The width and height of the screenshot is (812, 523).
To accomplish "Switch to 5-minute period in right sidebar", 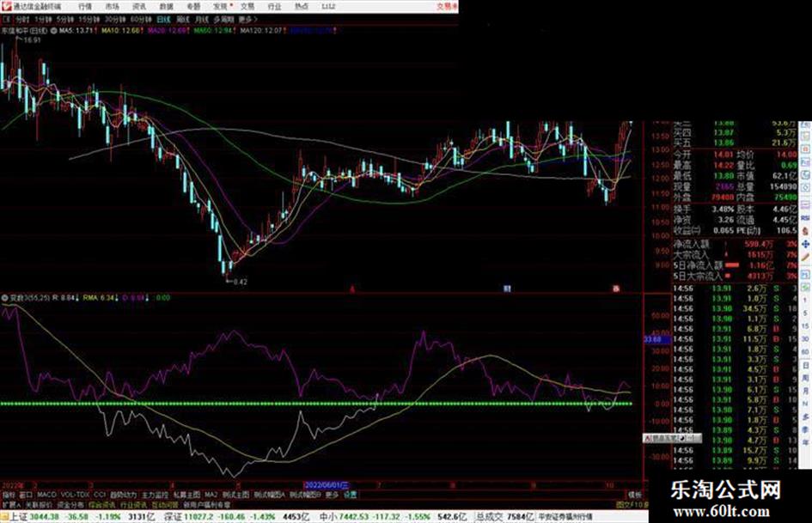I will (805, 313).
